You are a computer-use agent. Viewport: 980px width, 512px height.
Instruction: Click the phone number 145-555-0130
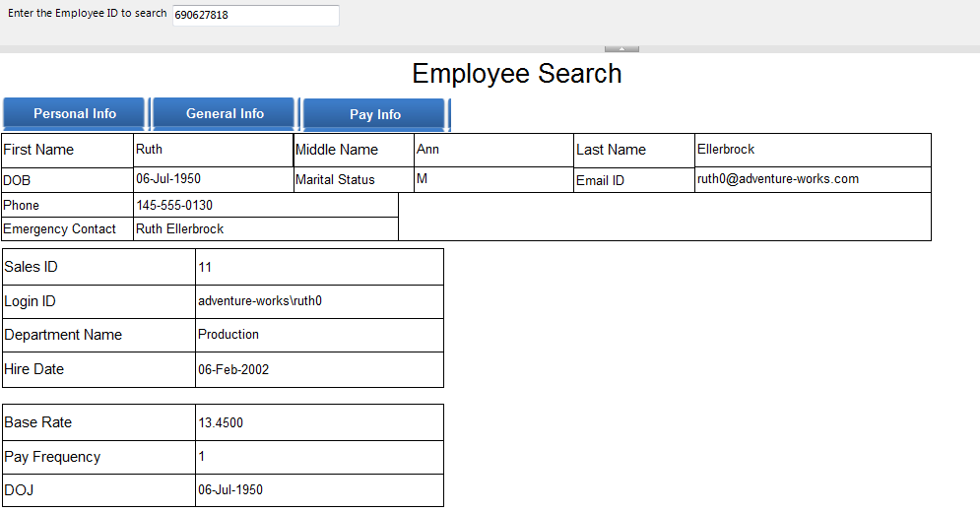click(174, 205)
